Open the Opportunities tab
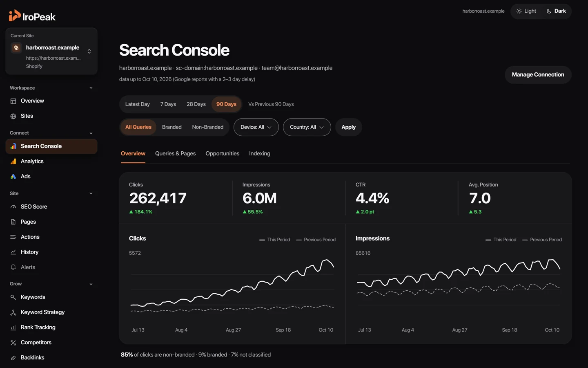 tap(223, 154)
